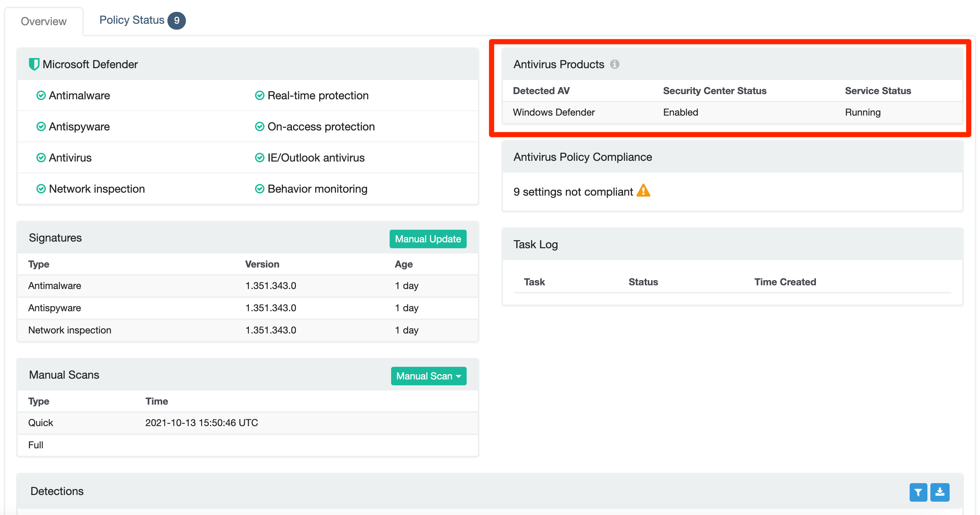Click the Real-time protection label
980x515 pixels.
pos(318,96)
